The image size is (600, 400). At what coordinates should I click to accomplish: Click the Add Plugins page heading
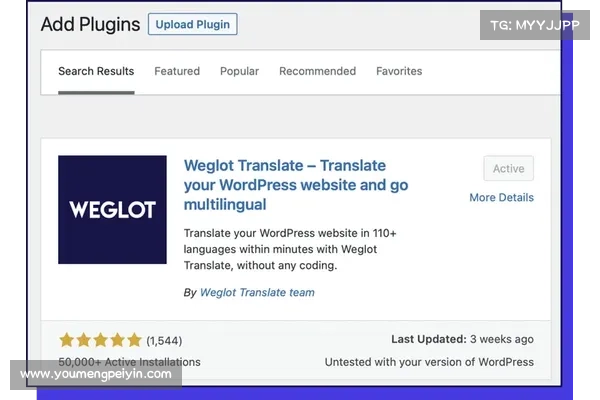click(x=90, y=24)
